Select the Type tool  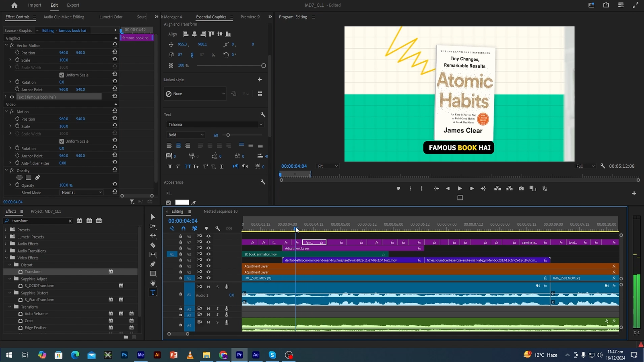click(153, 292)
